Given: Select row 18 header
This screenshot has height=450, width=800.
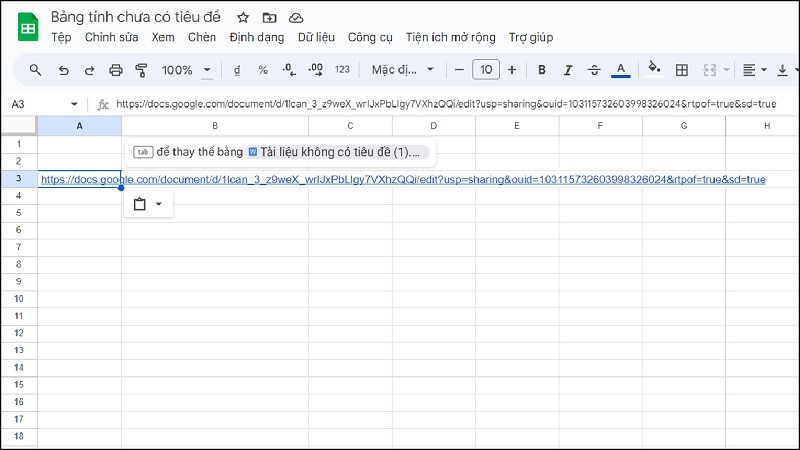Looking at the screenshot, I should click(19, 436).
